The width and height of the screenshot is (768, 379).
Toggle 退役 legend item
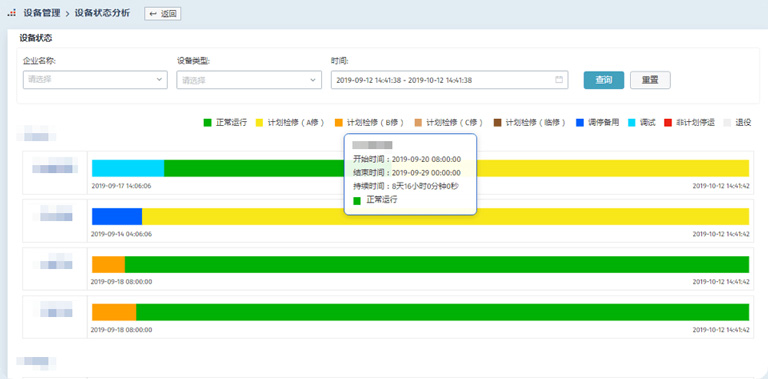point(737,123)
